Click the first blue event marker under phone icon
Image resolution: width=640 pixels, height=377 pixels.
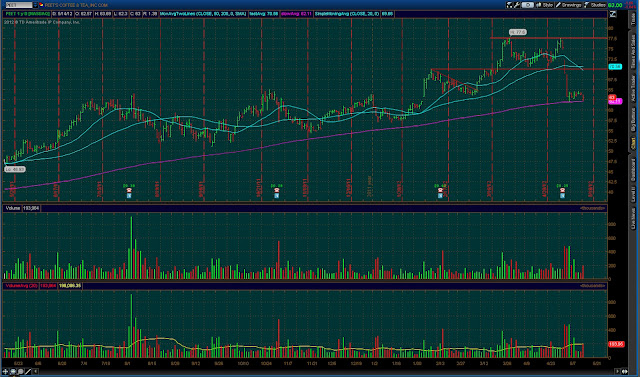(129, 196)
